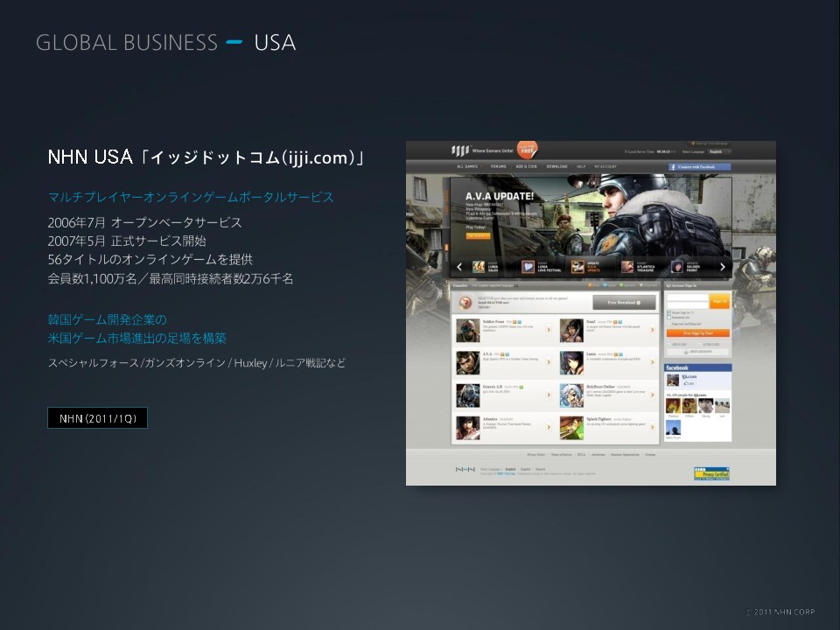Open the FORUMS menu item

tap(498, 166)
